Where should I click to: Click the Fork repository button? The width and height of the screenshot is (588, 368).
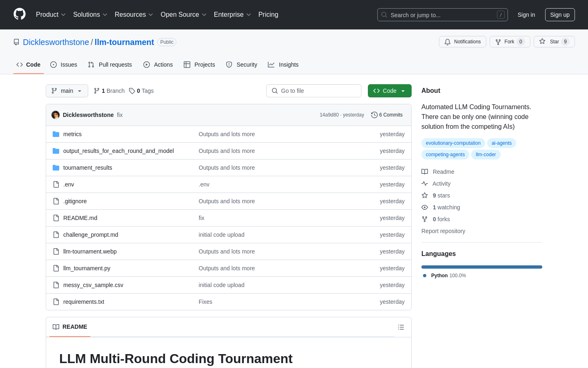509,42
